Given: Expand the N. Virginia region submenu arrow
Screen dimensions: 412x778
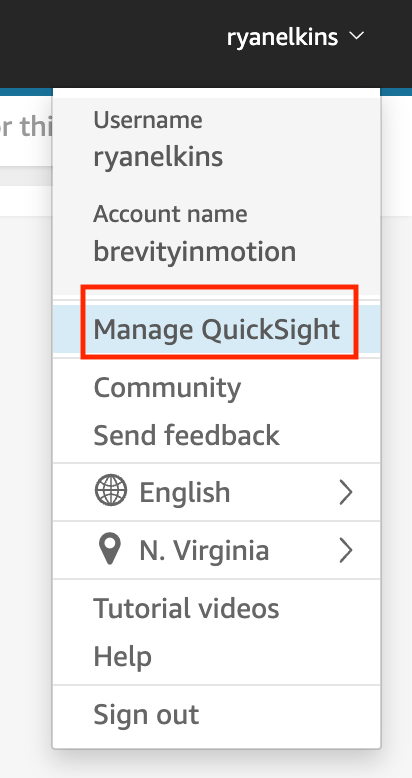Looking at the screenshot, I should pyautogui.click(x=345, y=550).
